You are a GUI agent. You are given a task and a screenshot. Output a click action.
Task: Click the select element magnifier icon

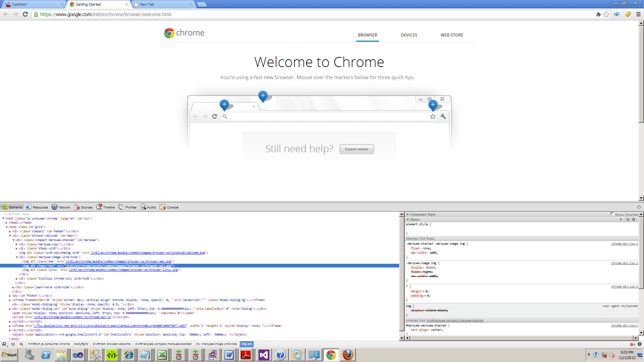click(21, 344)
